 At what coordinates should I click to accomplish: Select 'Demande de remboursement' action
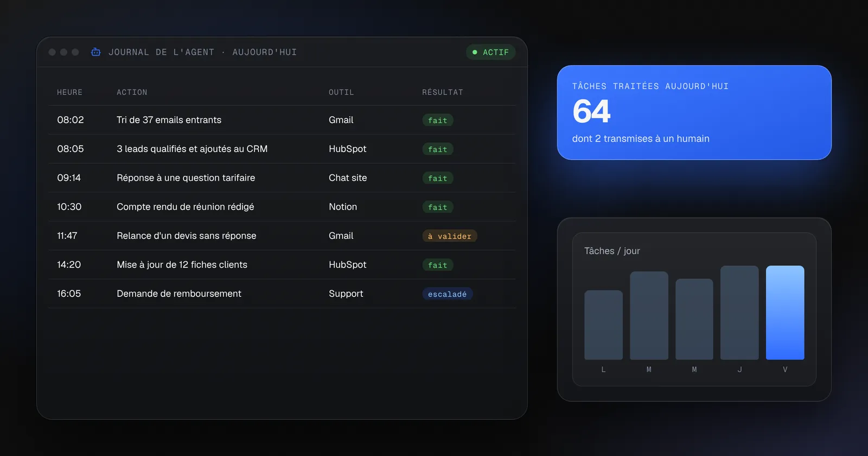pyautogui.click(x=179, y=294)
